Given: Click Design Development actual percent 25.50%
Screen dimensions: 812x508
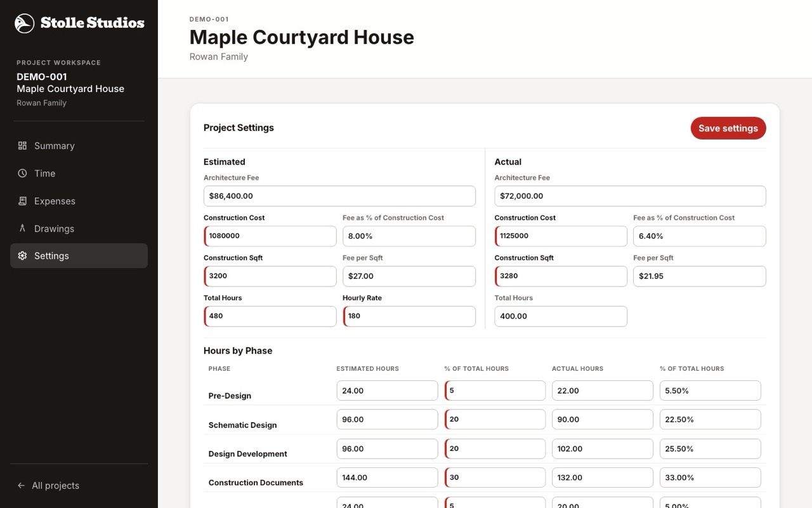Looking at the screenshot, I should pos(710,449).
